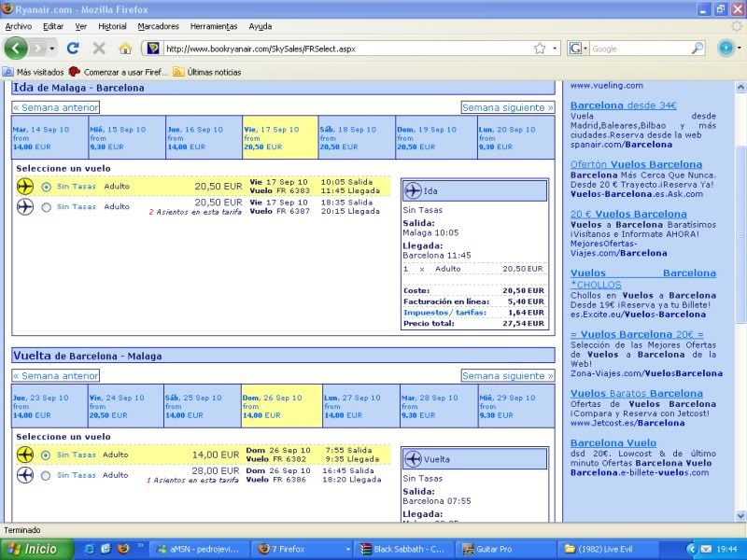
Task: Switch to aMSN window in taskbar
Action: tap(198, 549)
